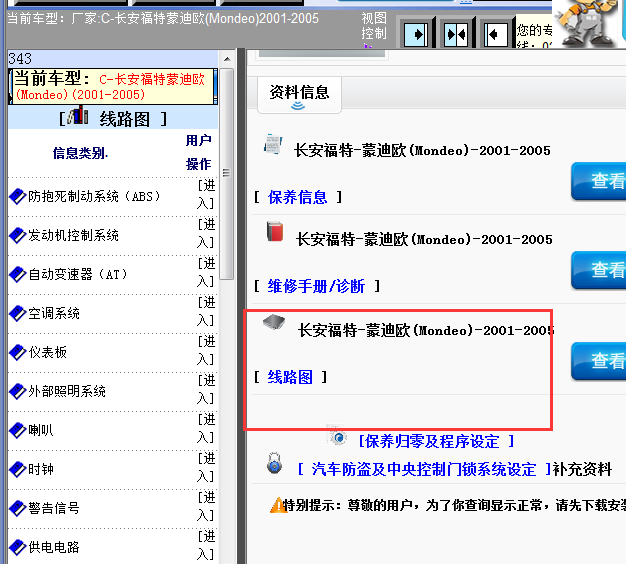Click the book icon next to 喇叭
This screenshot has width=626, height=564.
click(x=18, y=430)
